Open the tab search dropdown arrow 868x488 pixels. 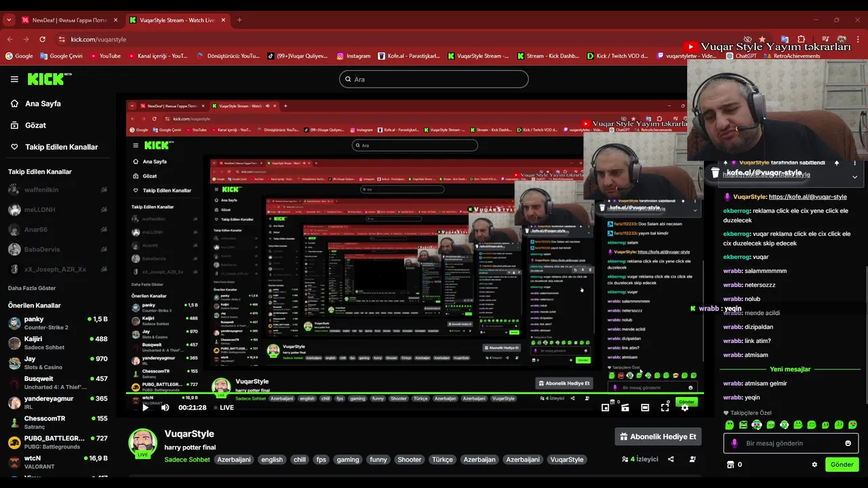(x=8, y=20)
